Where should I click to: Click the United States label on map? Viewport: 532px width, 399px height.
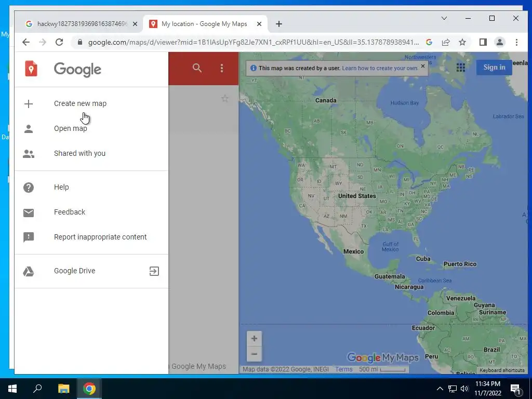pos(357,196)
